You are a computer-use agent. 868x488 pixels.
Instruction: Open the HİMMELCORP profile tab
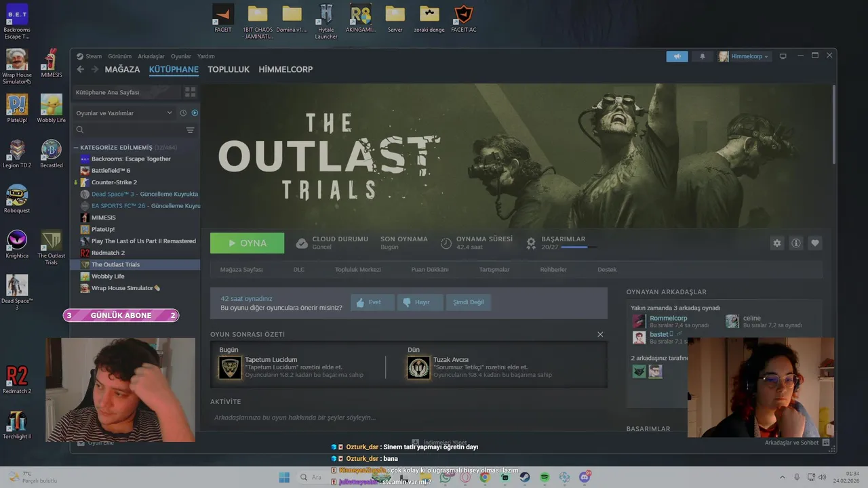point(285,69)
